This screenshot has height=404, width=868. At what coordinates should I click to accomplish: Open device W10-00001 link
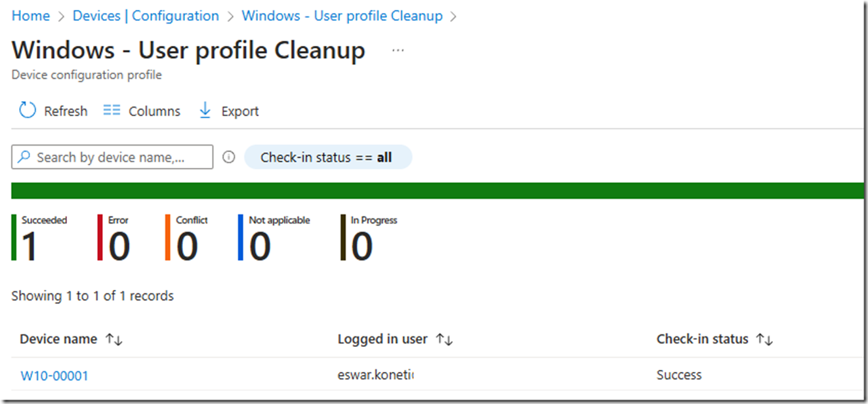tap(54, 376)
